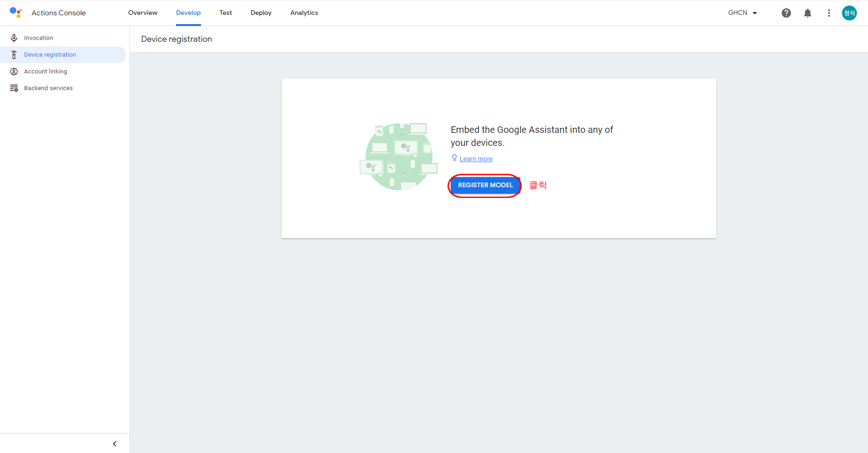
Task: Switch to the Analytics tab
Action: pos(304,13)
